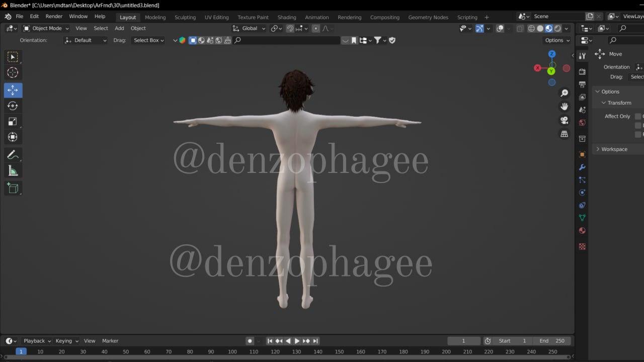Select the Select Box tool icon
Image resolution: width=644 pixels, height=362 pixels.
point(13,57)
